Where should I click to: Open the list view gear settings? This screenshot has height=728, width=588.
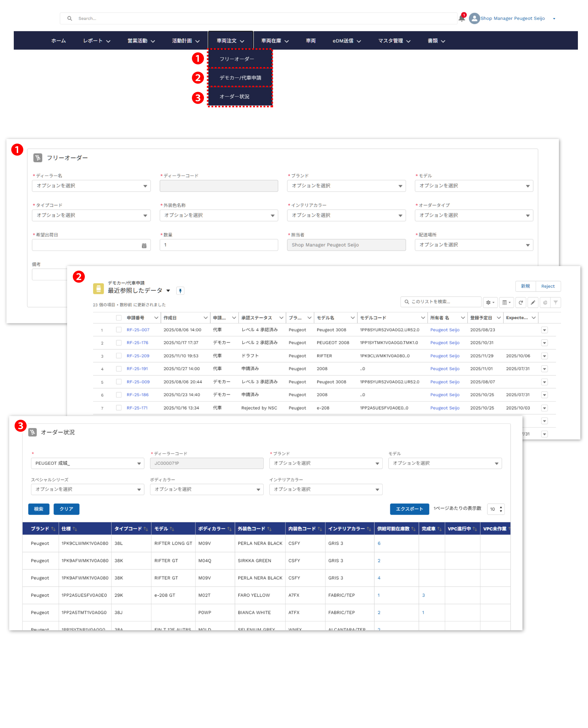490,302
